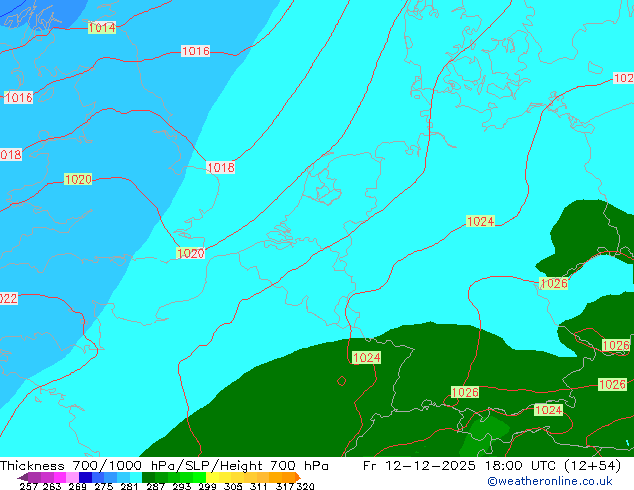This screenshot has width=634, height=490.
Task: Click the 'Fr 12-12-2025 18:00 UTC' date text
Action: pos(459,466)
